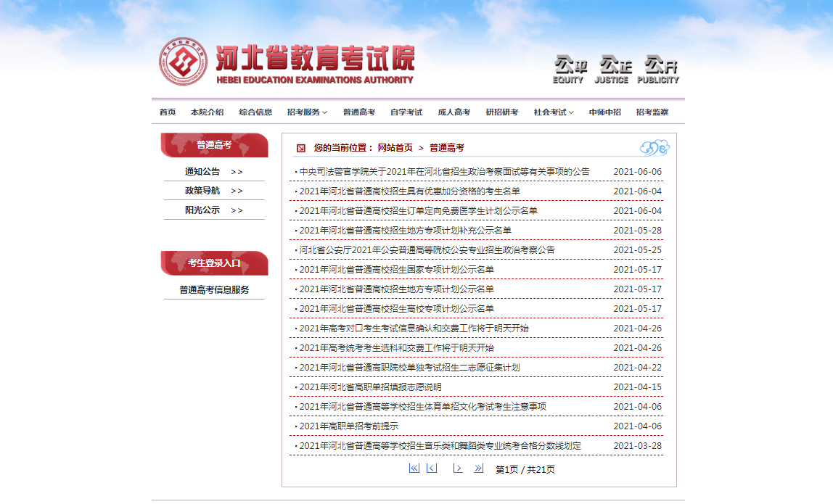Viewport: 833px width, 504px height.
Task: Go to the first page of results
Action: [414, 468]
